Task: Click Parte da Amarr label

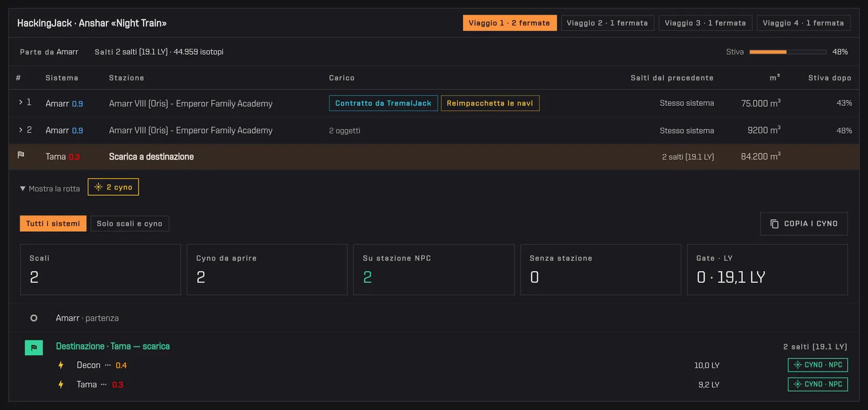Action: (49, 52)
